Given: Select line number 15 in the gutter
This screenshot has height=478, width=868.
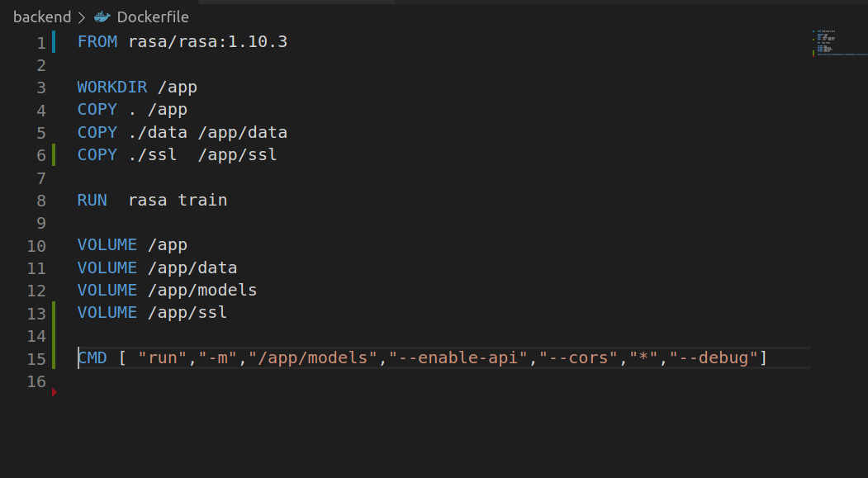Looking at the screenshot, I should point(36,358).
